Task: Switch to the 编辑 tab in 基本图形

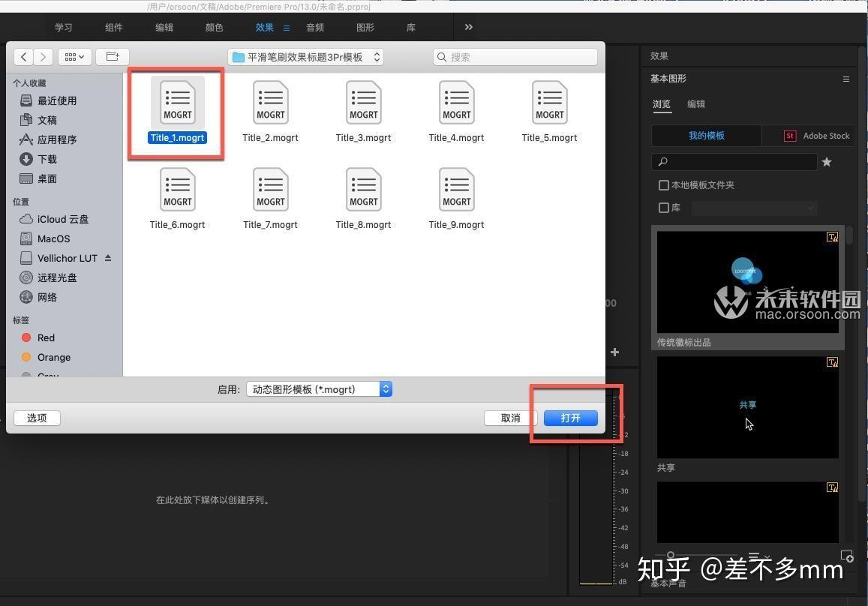Action: tap(696, 103)
